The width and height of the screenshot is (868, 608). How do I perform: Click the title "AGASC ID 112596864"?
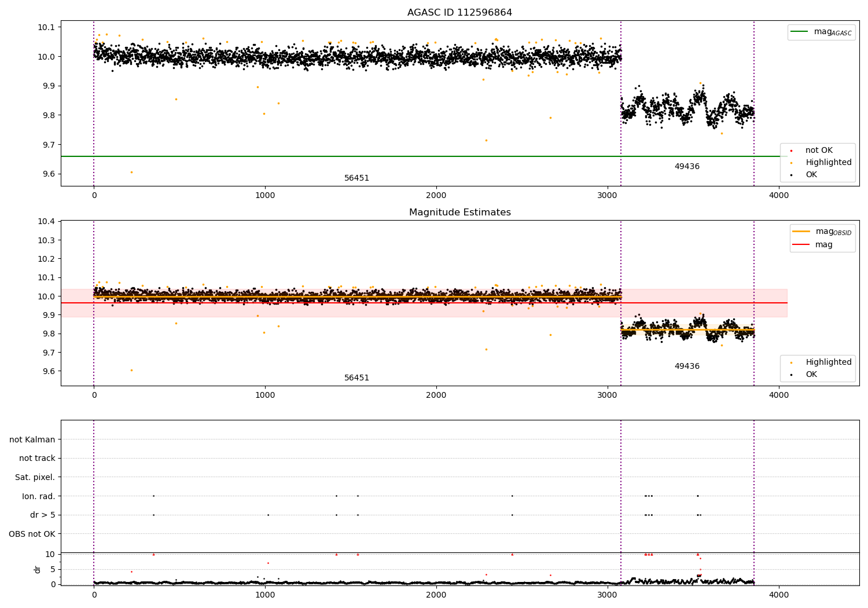[x=459, y=13]
